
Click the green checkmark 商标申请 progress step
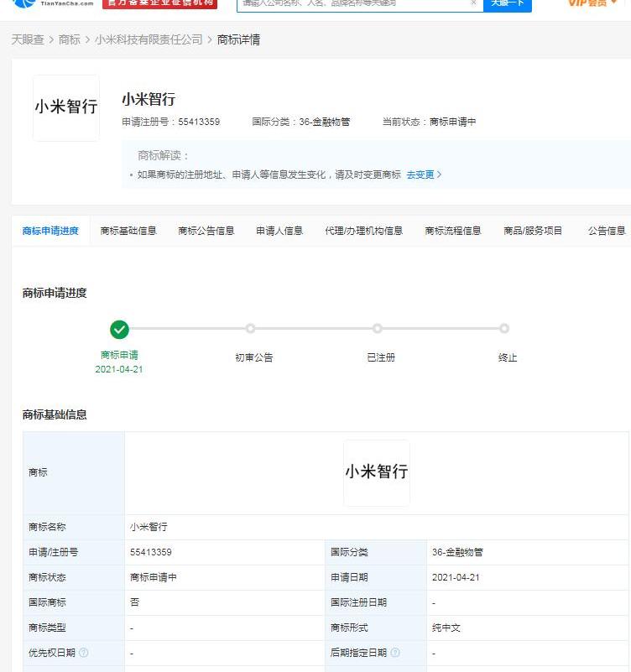pyautogui.click(x=119, y=330)
